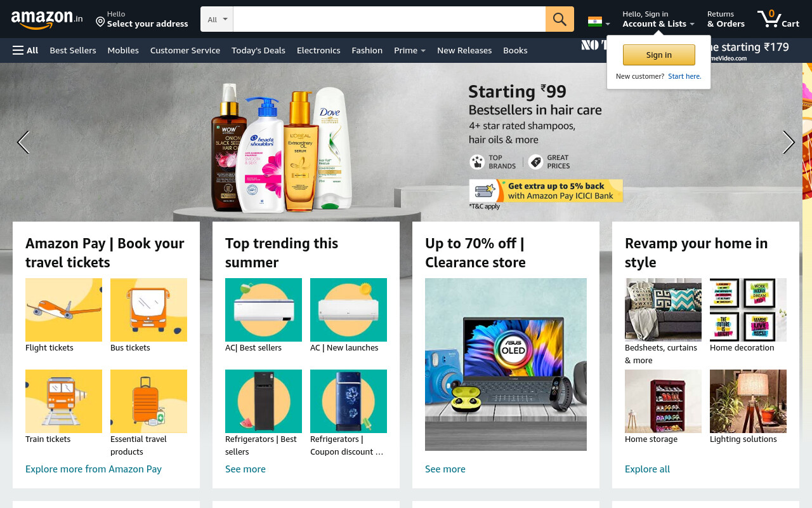Go to Best Sellers nav item
812x508 pixels.
(x=73, y=50)
